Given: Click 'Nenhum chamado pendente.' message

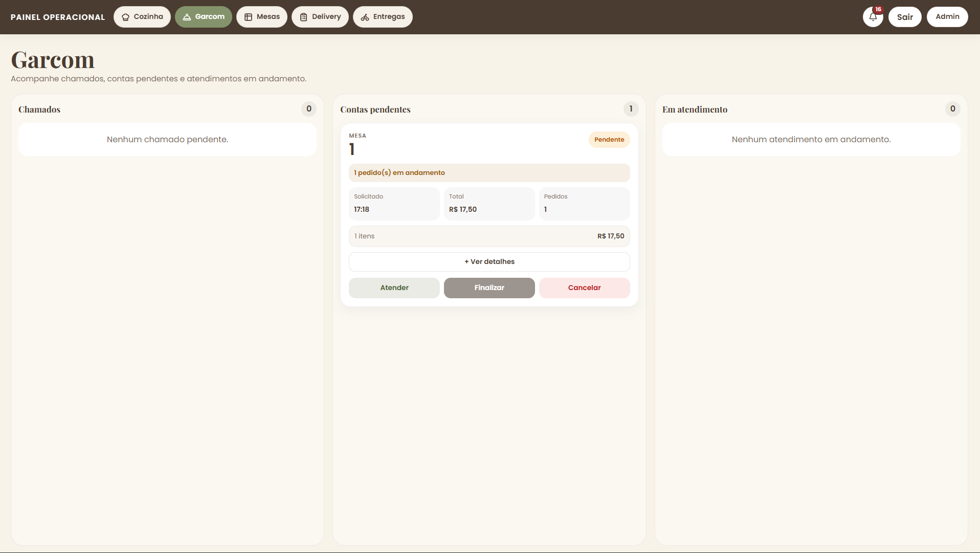Looking at the screenshot, I should pyautogui.click(x=167, y=140).
